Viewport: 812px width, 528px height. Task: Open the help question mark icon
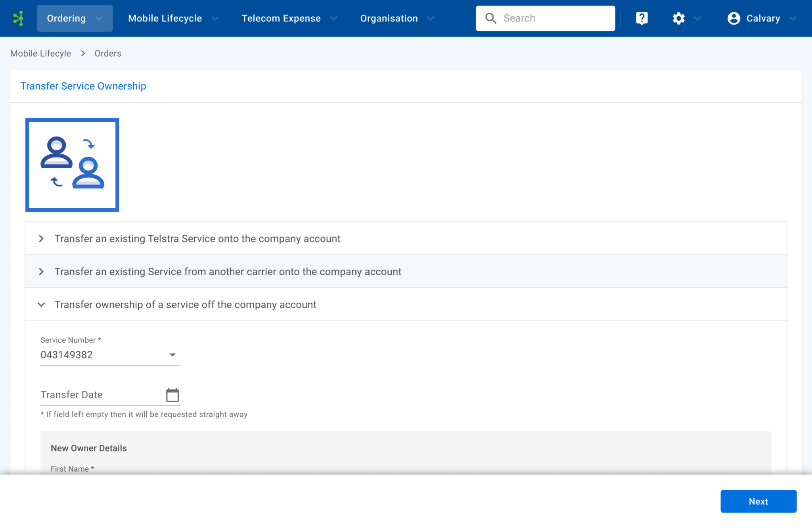point(642,18)
